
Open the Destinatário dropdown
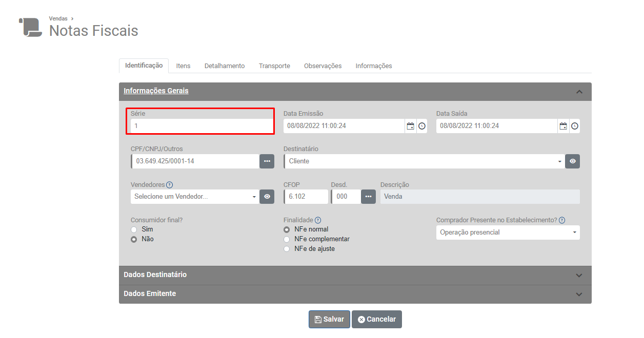pyautogui.click(x=424, y=161)
